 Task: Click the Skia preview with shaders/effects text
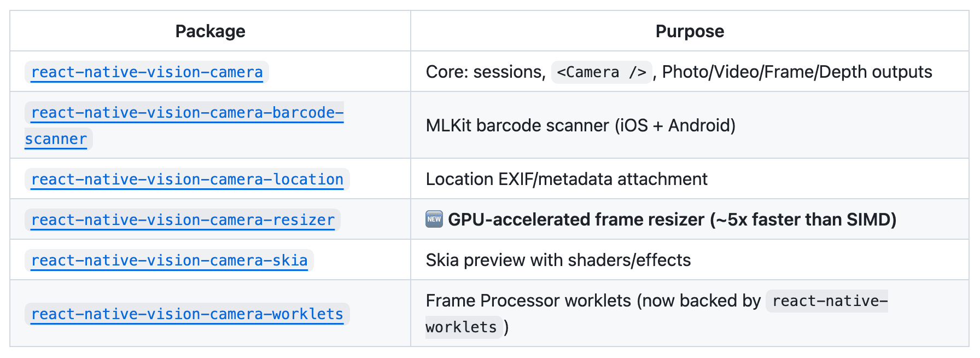pos(558,261)
